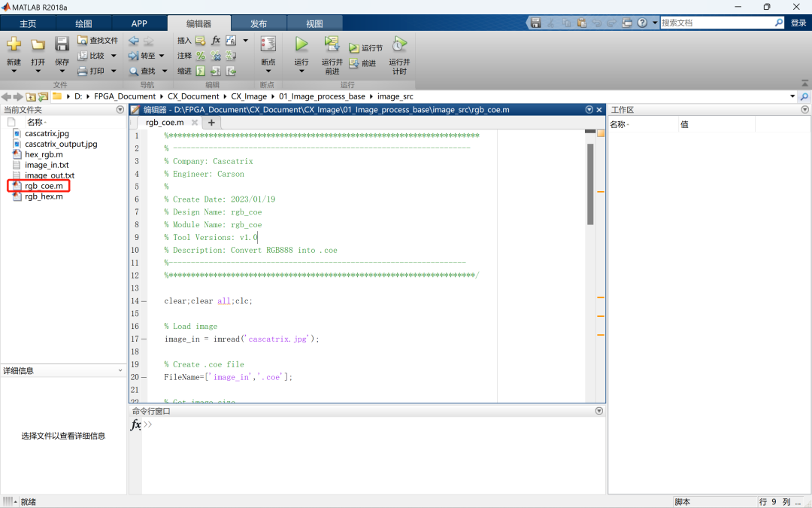Viewport: 812px width, 508px height.
Task: Select rgb_hex.m in the current folder list
Action: (x=44, y=196)
